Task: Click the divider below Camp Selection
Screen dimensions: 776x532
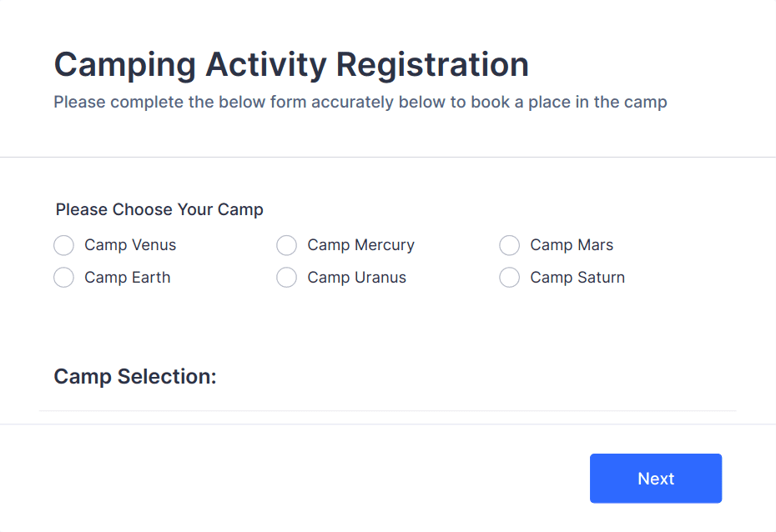Action: [x=388, y=410]
